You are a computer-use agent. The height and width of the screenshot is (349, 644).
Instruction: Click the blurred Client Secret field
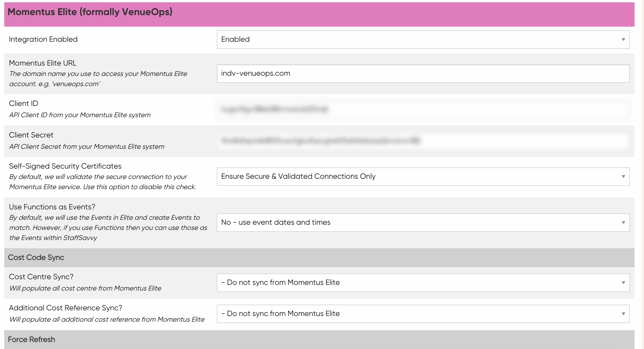coord(423,141)
